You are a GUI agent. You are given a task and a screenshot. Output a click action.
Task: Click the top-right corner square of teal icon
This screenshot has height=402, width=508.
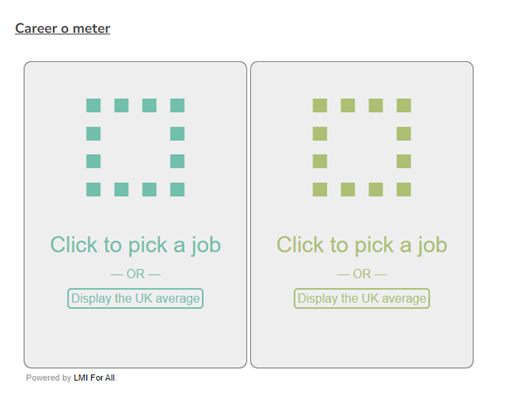point(177,105)
